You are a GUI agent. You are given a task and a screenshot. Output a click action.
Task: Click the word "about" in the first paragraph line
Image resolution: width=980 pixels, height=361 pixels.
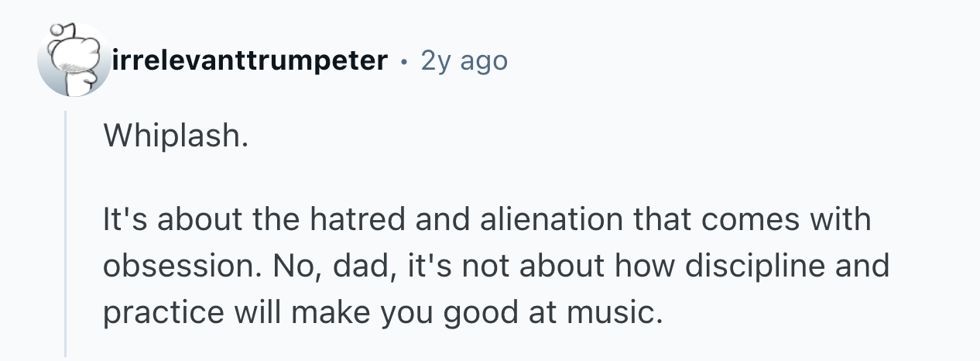[x=198, y=220]
